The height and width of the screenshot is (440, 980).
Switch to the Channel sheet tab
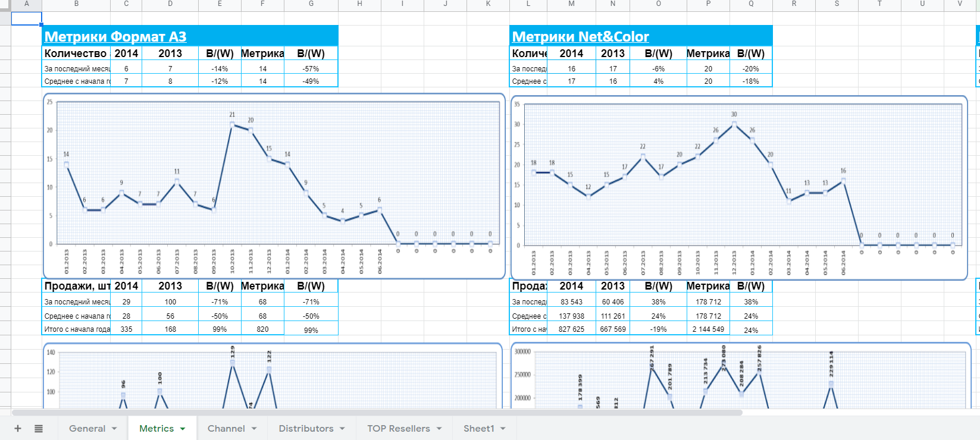(226, 429)
